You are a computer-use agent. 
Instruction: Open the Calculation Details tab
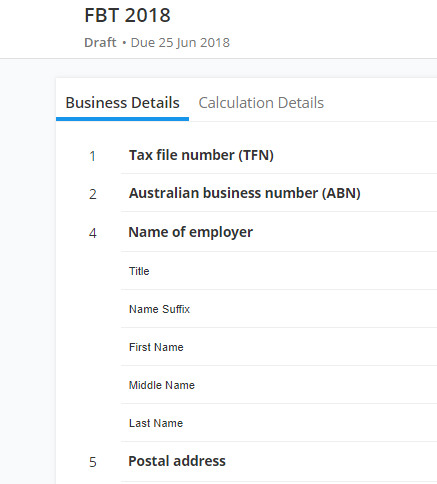(x=261, y=103)
